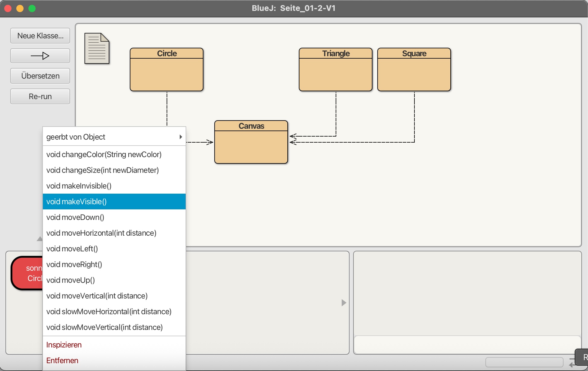Image resolution: width=588 pixels, height=371 pixels.
Task: Click the code pad input field
Action: [x=467, y=344]
